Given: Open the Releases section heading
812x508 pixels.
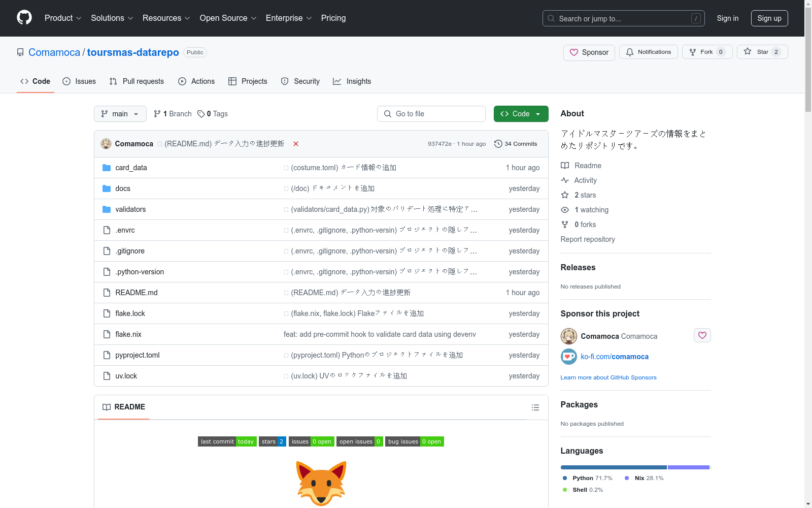Looking at the screenshot, I should 578,268.
